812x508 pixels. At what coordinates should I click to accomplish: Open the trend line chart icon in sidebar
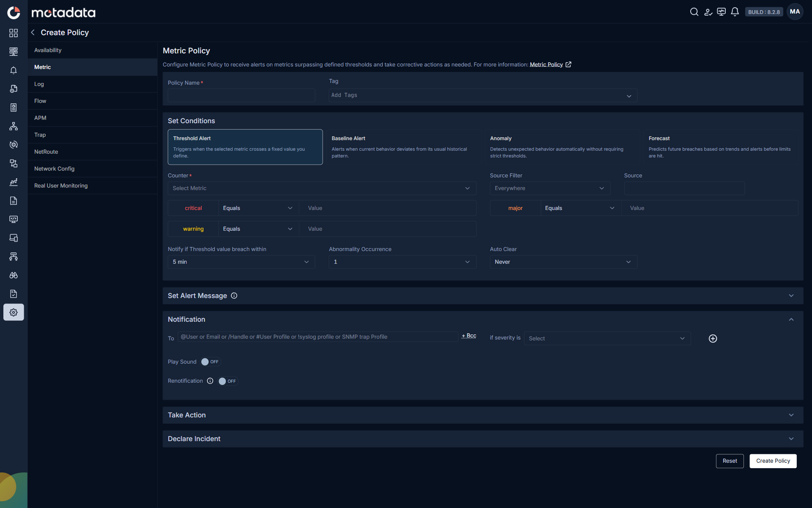click(x=14, y=182)
